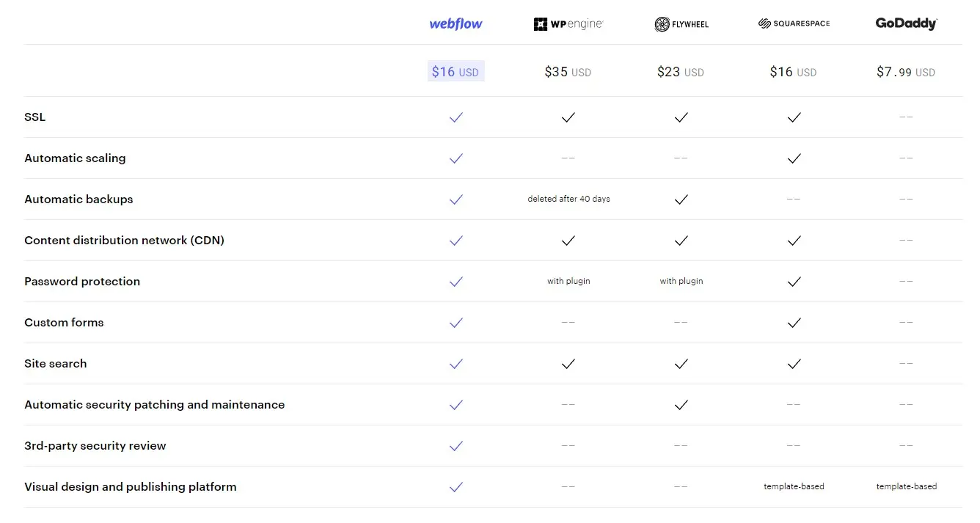Screen dimensions: 980x523
Task: Click Webflow's 3rd-party security review checkmark
Action: [456, 446]
